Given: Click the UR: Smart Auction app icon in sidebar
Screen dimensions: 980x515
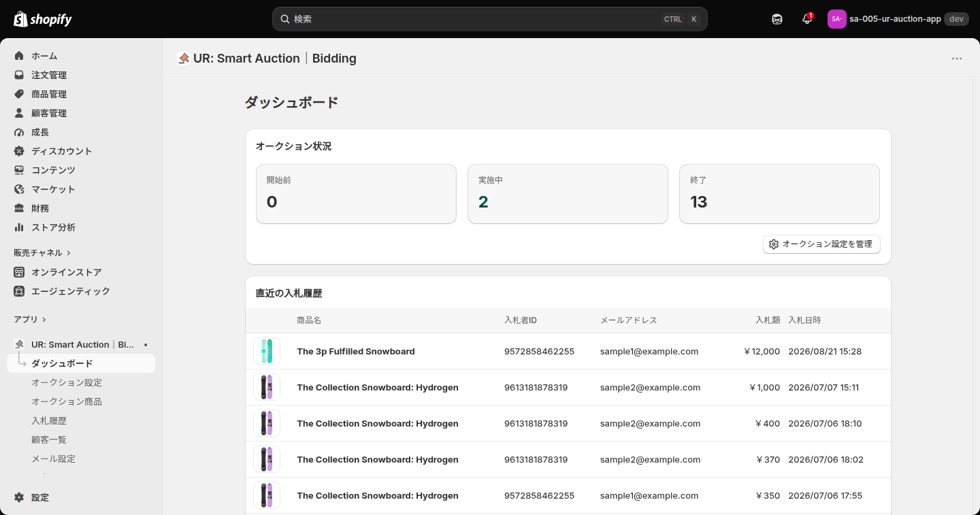Looking at the screenshot, I should [x=19, y=344].
